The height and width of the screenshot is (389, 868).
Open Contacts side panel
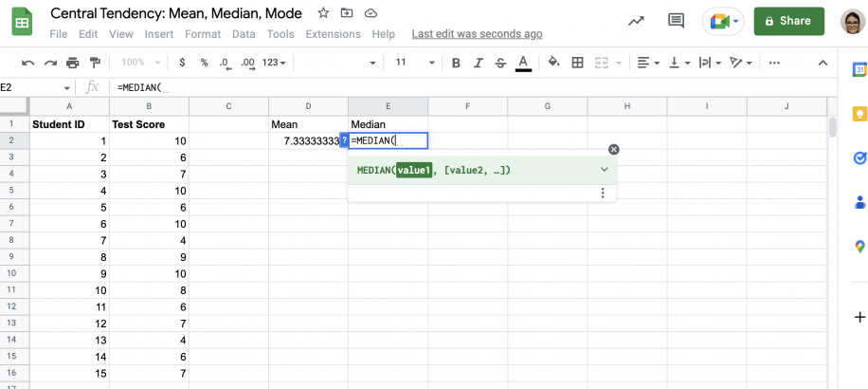tap(859, 202)
